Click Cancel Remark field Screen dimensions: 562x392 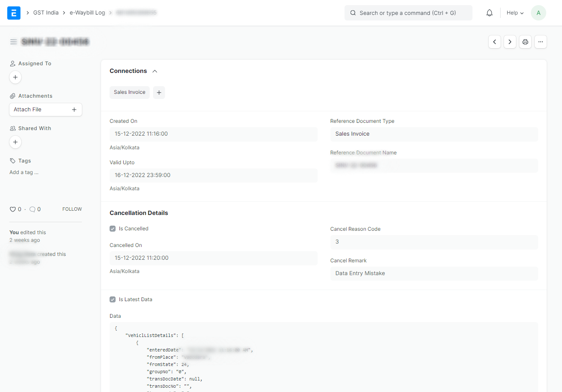[x=434, y=273]
